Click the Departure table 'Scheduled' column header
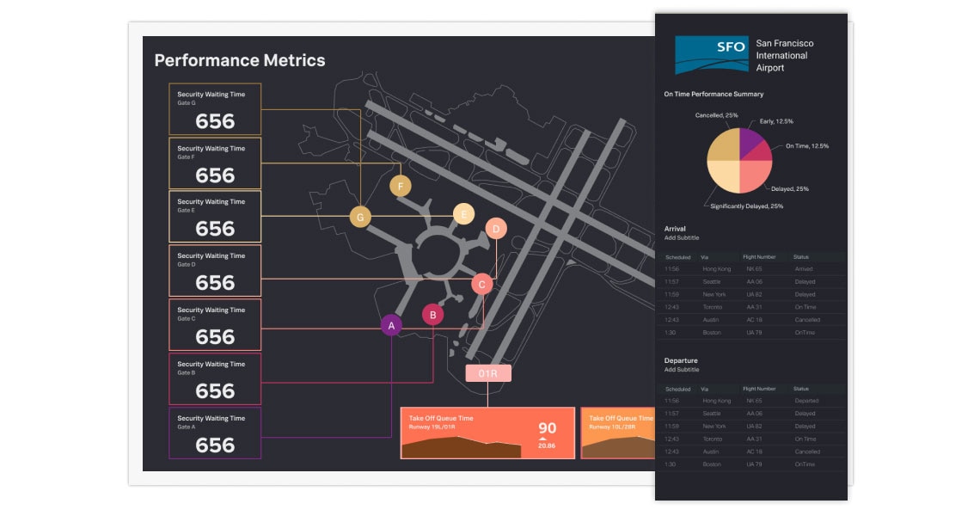The image size is (980, 516). point(677,389)
